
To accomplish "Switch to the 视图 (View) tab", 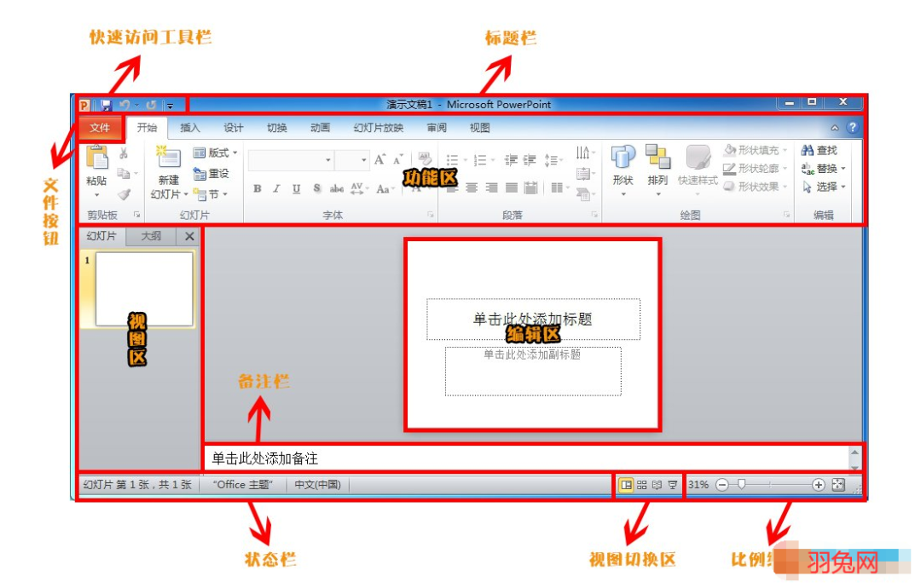I will click(x=479, y=128).
